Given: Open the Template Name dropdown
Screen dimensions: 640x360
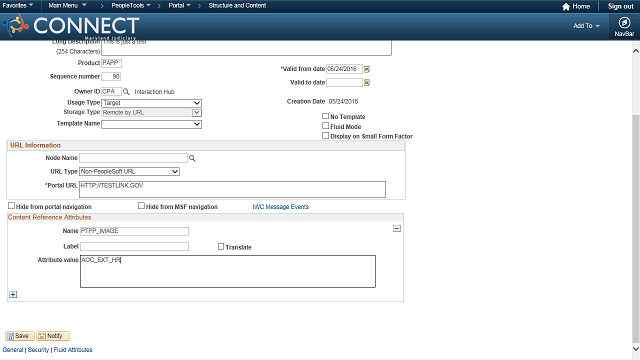Looking at the screenshot, I should (x=151, y=124).
